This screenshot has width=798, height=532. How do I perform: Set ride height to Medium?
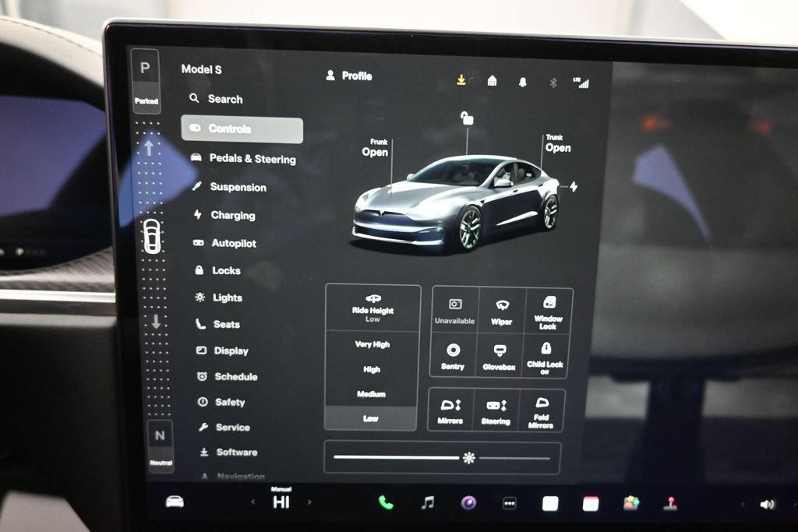(372, 394)
